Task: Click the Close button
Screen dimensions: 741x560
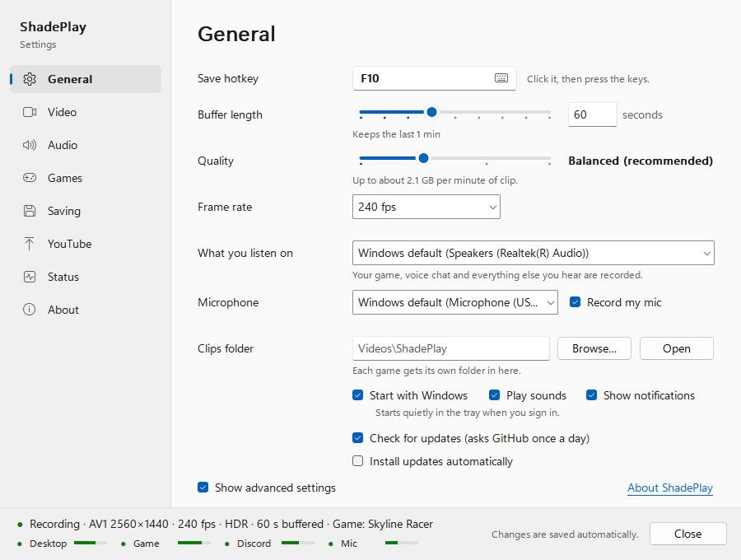Action: click(x=687, y=534)
